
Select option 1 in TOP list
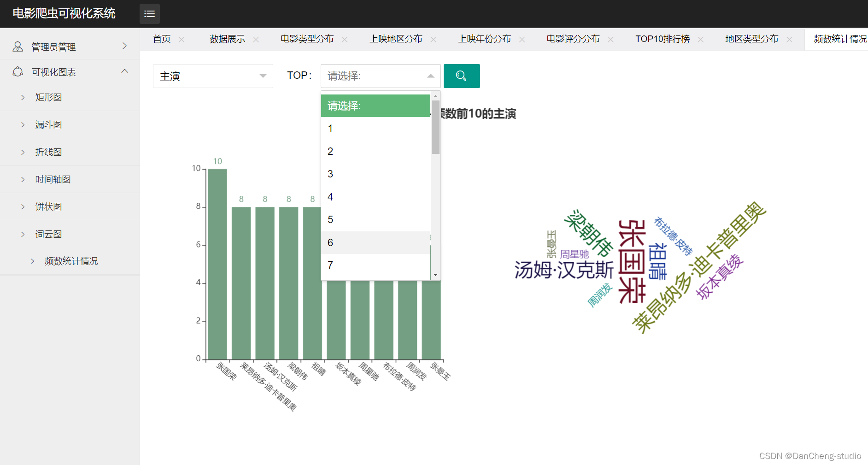pyautogui.click(x=375, y=129)
